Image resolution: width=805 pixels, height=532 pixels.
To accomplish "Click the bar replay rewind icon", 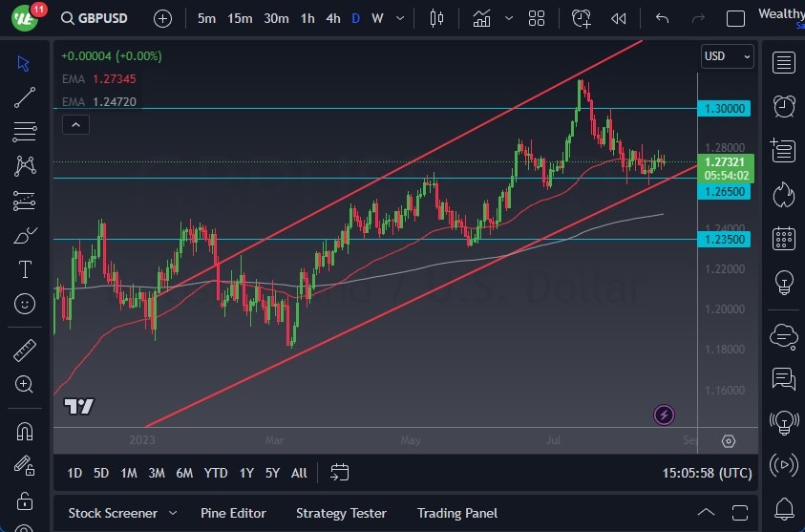I will point(619,18).
